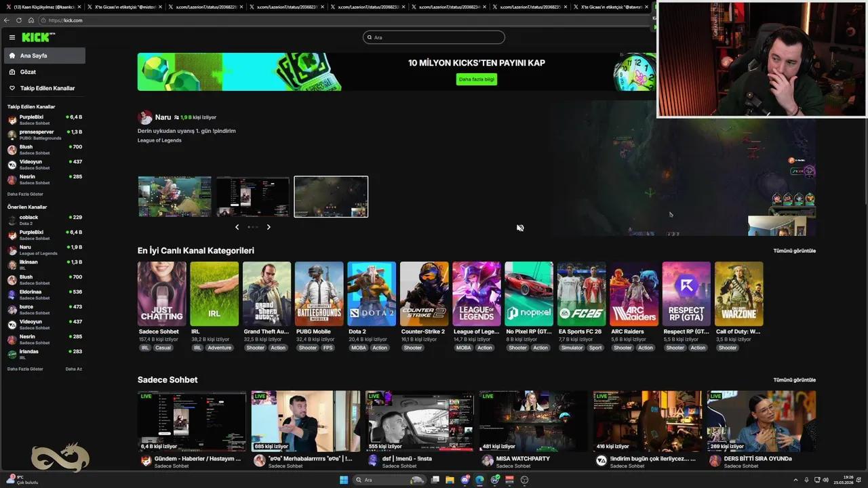868x488 pixels.
Task: Open League of Legends link under Naru
Action: click(x=159, y=140)
